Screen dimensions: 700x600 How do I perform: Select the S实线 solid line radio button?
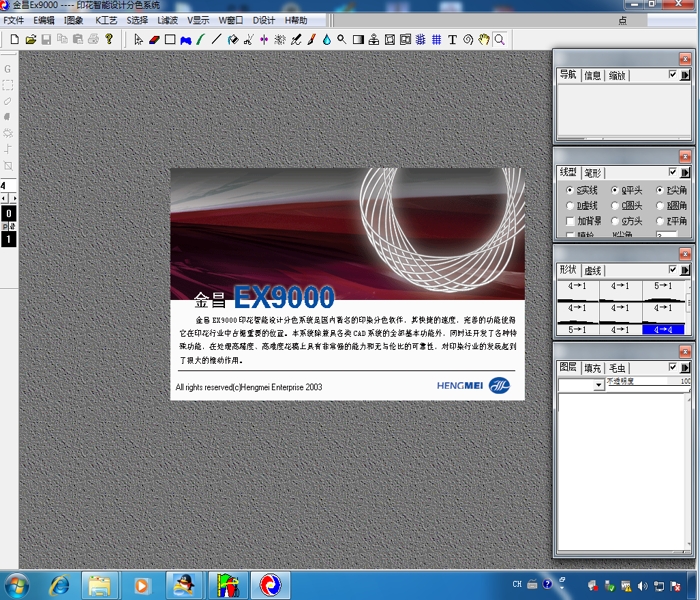[x=570, y=190]
